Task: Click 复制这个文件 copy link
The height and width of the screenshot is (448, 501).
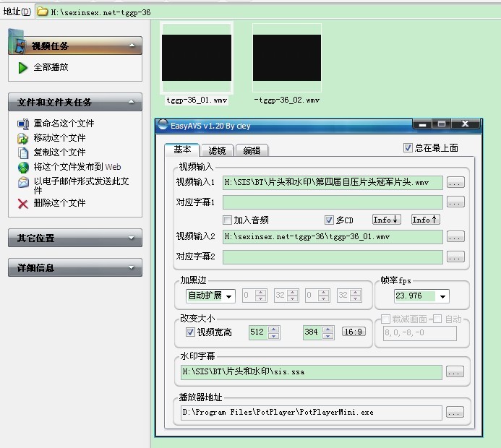Action: pos(60,152)
